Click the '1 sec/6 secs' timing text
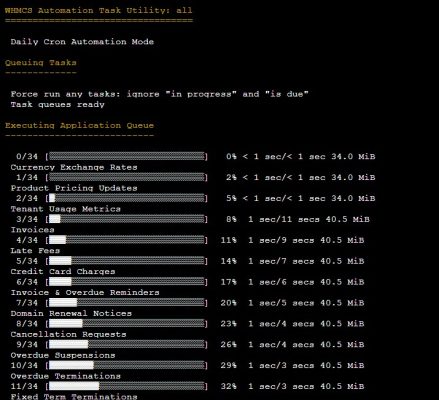The width and height of the screenshot is (439, 400). pyautogui.click(x=281, y=282)
